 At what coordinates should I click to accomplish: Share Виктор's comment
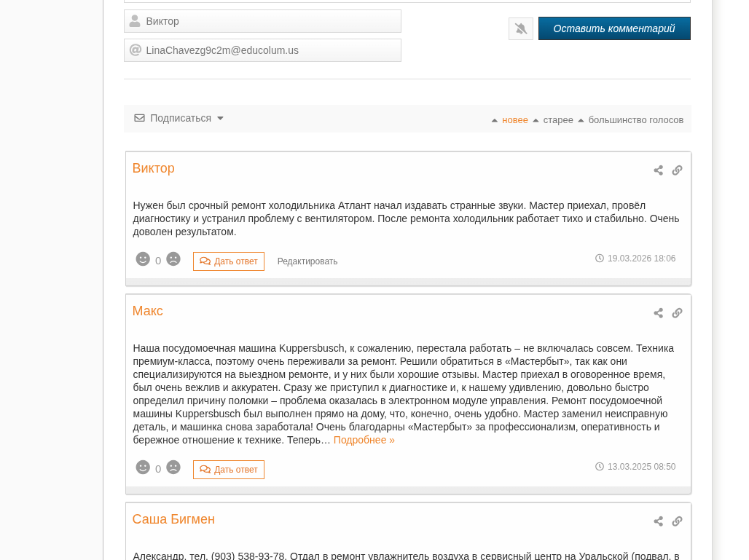[x=658, y=170]
